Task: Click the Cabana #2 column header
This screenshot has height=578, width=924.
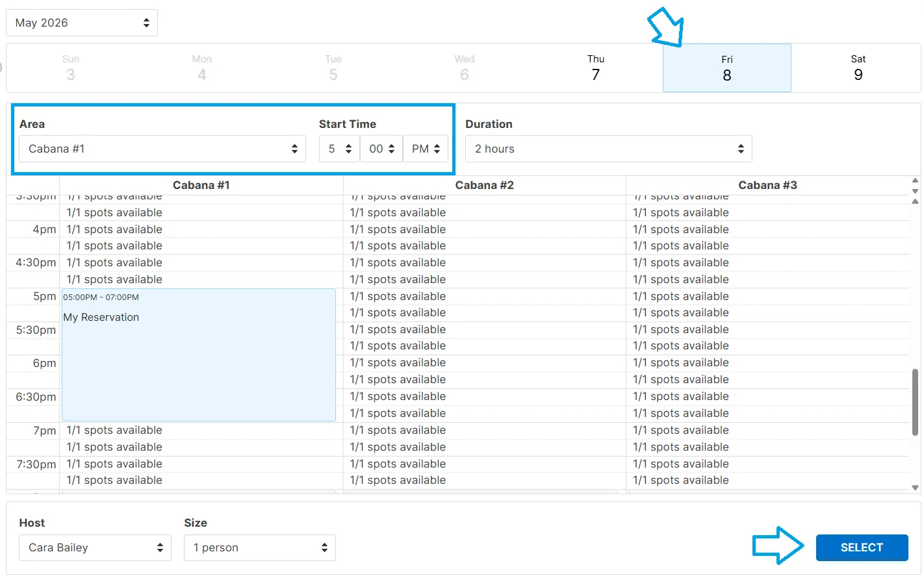Action: [x=485, y=185]
